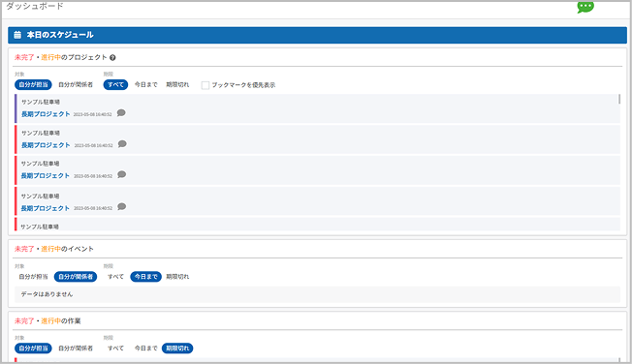Click the project list scrollbar thumb
This screenshot has height=364, width=632.
(x=619, y=99)
